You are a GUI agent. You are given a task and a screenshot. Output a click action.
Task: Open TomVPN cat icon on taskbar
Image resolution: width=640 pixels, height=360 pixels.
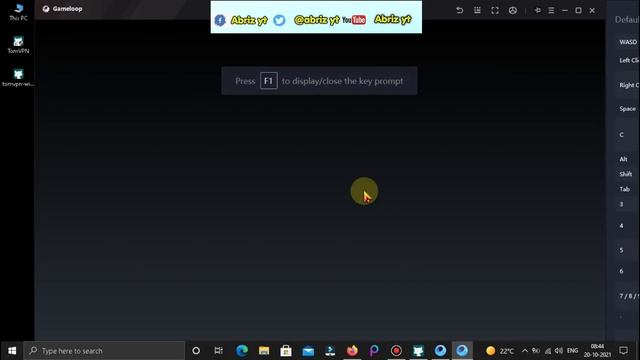pyautogui.click(x=418, y=351)
